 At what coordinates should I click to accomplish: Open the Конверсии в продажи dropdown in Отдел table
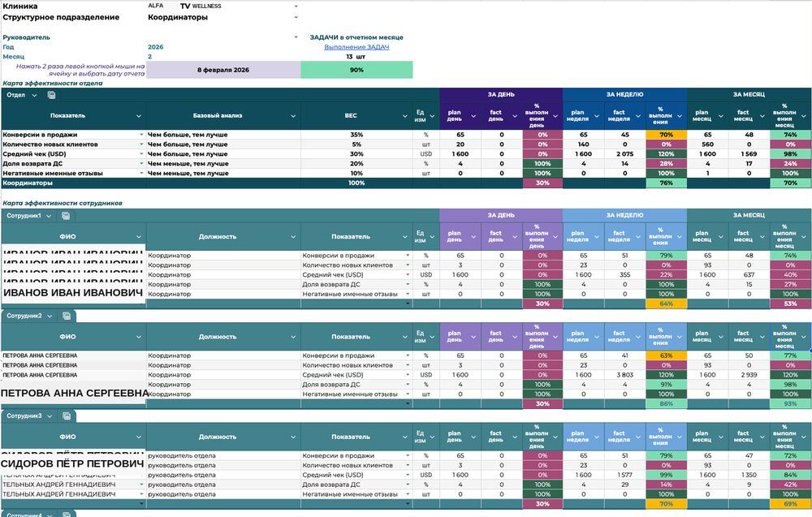(x=141, y=135)
